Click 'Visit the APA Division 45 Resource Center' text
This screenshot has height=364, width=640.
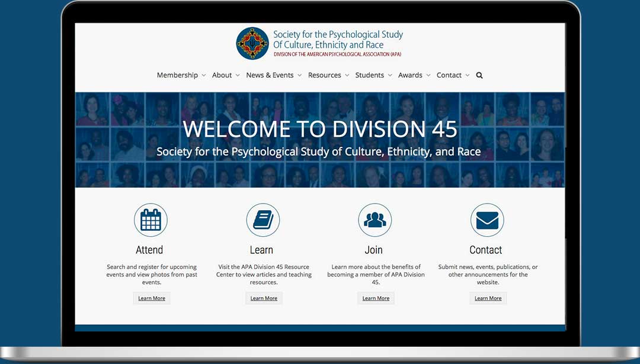[x=264, y=274]
